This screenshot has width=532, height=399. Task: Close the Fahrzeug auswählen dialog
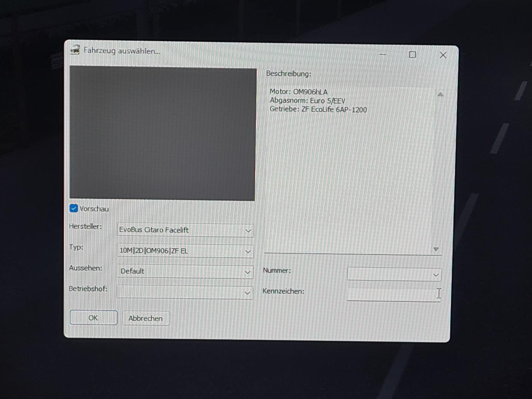(443, 55)
